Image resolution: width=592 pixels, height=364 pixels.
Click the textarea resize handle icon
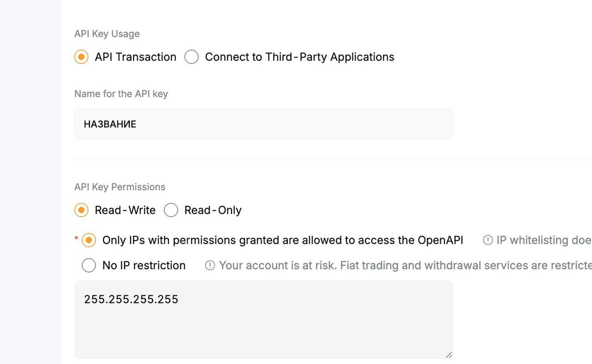[x=449, y=355]
